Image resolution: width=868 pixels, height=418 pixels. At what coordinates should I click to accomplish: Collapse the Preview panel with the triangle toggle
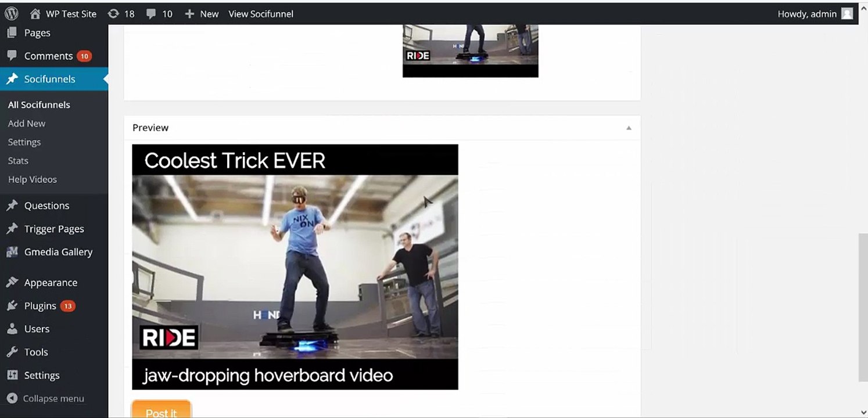pos(629,128)
